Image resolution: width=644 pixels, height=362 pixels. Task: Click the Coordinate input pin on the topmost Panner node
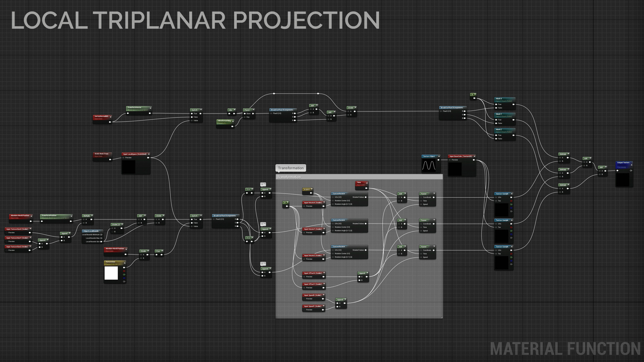click(x=421, y=197)
